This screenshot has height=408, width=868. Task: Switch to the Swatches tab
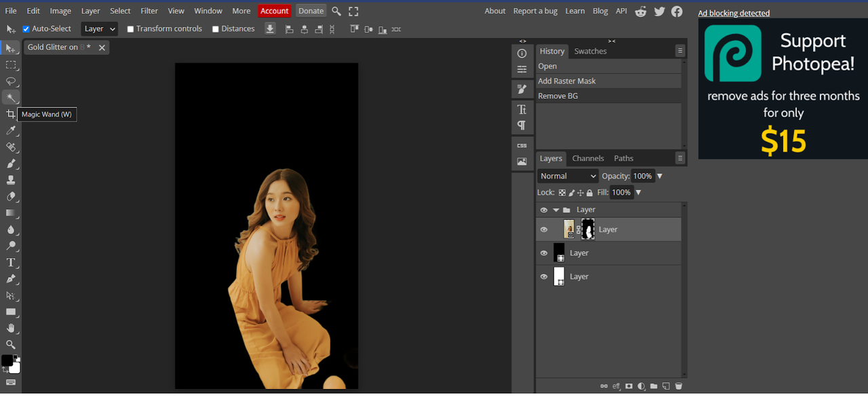591,51
